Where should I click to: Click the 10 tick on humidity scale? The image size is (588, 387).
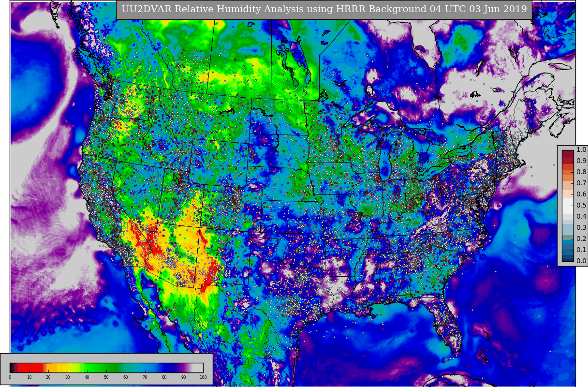[29, 377]
